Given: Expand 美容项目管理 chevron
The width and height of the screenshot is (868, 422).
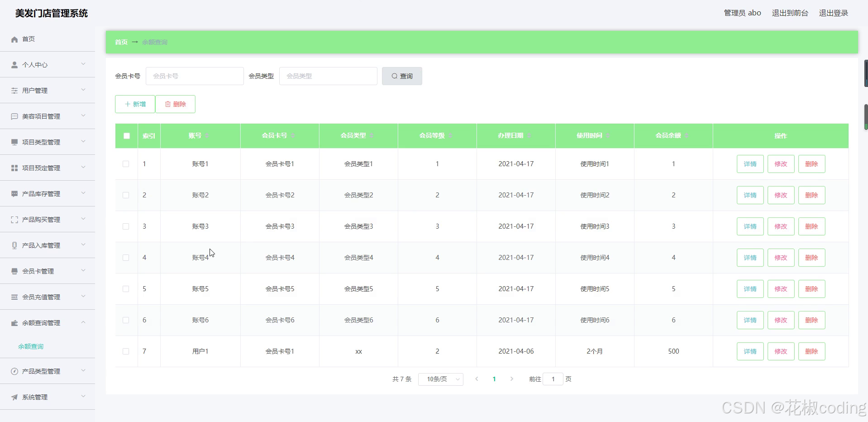Looking at the screenshot, I should 83,116.
